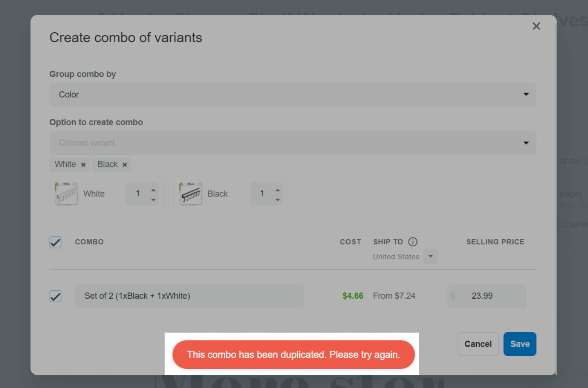Remove the White variant tag
Screen dimensions: 588x388
point(83,165)
